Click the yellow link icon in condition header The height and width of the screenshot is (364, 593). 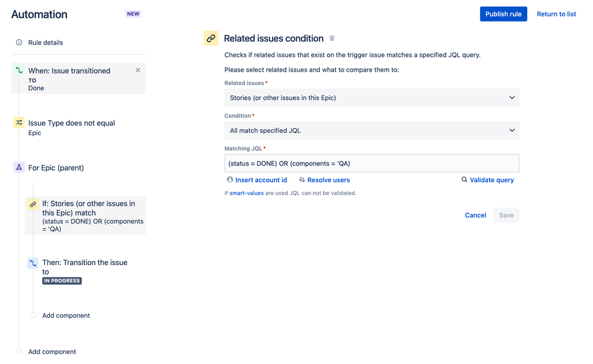(211, 39)
